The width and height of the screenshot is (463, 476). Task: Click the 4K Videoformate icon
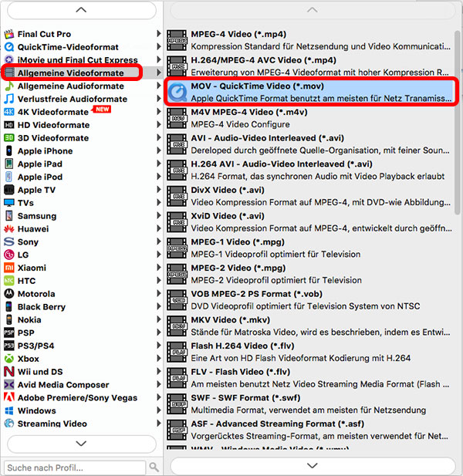coord(9,112)
